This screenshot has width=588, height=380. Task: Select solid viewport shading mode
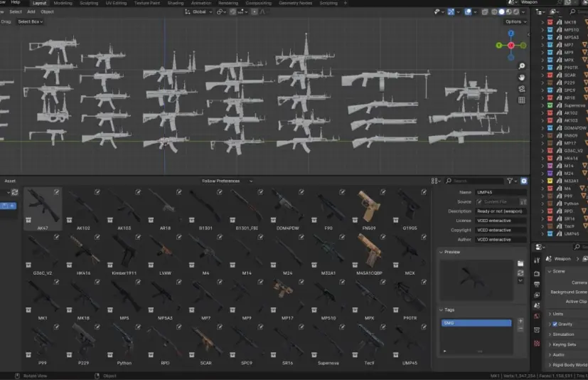point(501,12)
